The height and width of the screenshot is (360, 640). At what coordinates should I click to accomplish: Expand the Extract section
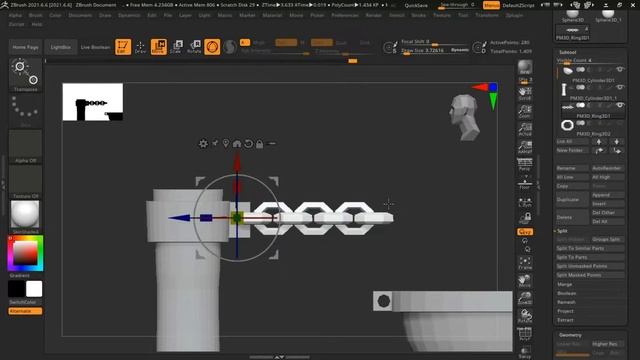click(565, 320)
